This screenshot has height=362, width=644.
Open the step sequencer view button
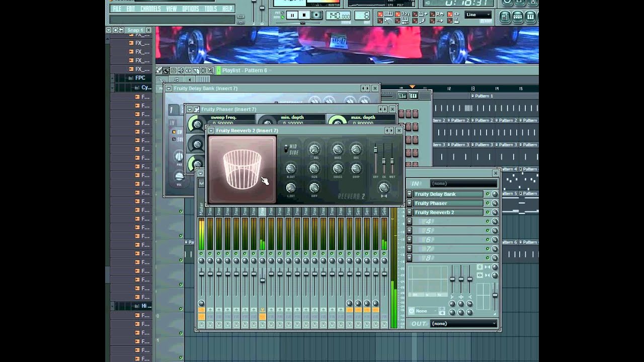click(518, 17)
